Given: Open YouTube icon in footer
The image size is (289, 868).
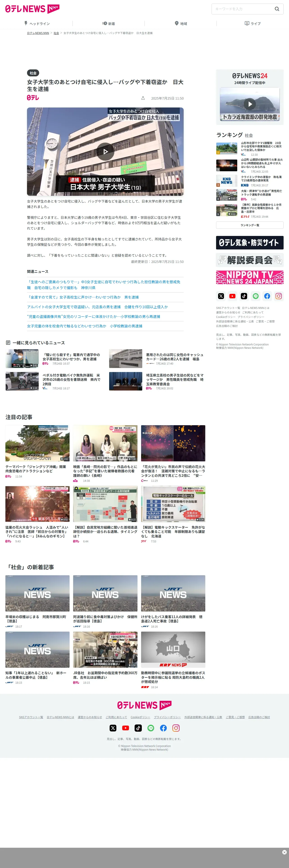Looking at the screenshot, I should tap(126, 728).
